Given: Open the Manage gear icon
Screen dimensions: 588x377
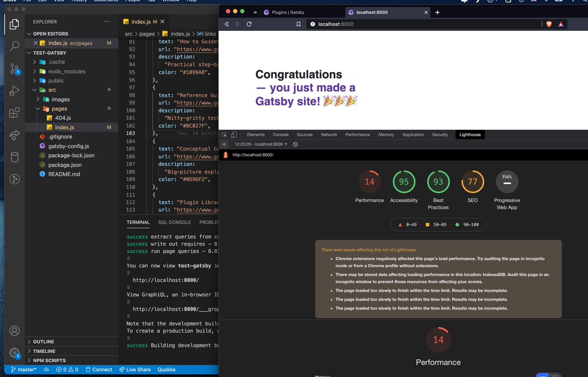Looking at the screenshot, I should click(14, 353).
